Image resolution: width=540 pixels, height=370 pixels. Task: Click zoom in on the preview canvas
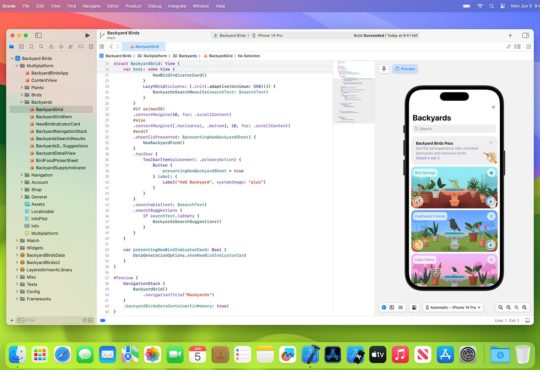tap(524, 307)
